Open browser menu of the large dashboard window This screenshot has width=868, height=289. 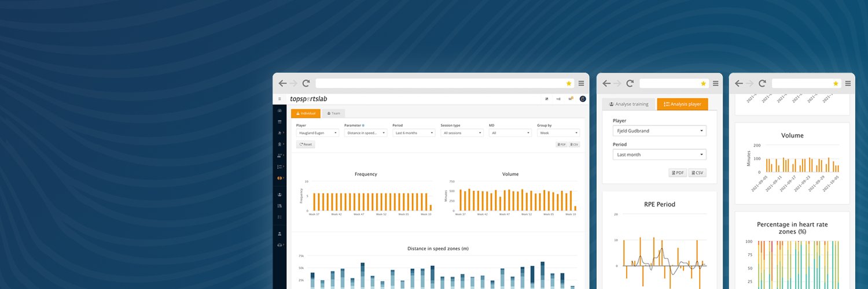click(582, 83)
